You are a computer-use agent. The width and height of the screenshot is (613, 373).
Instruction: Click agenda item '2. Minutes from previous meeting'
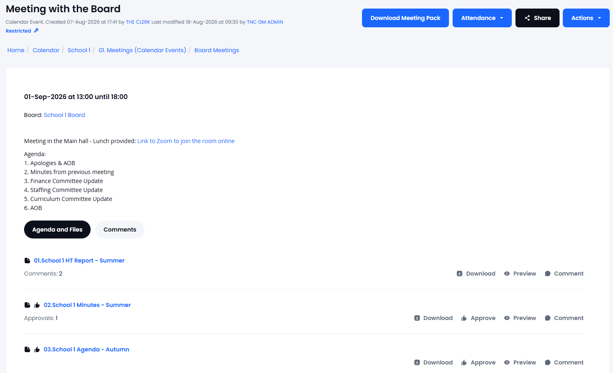[69, 172]
